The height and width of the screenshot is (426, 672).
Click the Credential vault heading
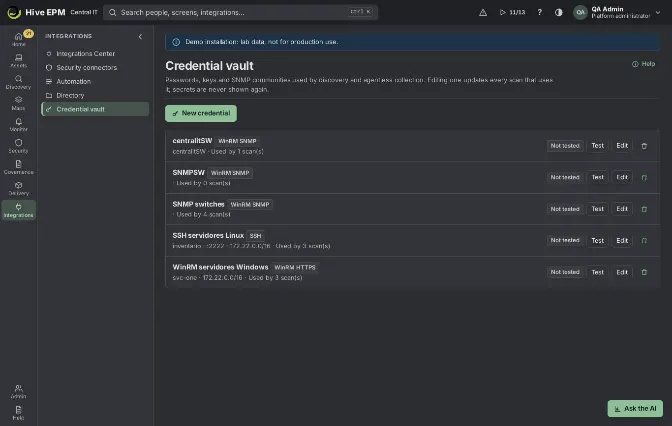point(210,66)
